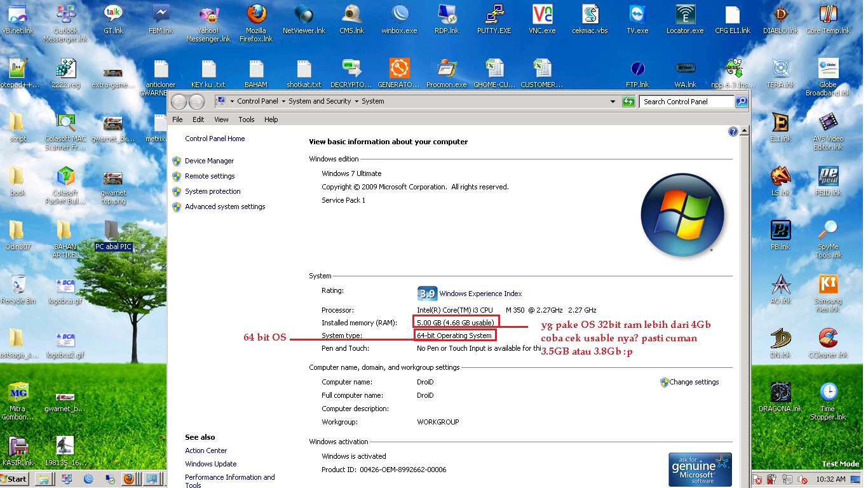This screenshot has height=488, width=868.
Task: Open the Edit menu
Action: tap(198, 119)
